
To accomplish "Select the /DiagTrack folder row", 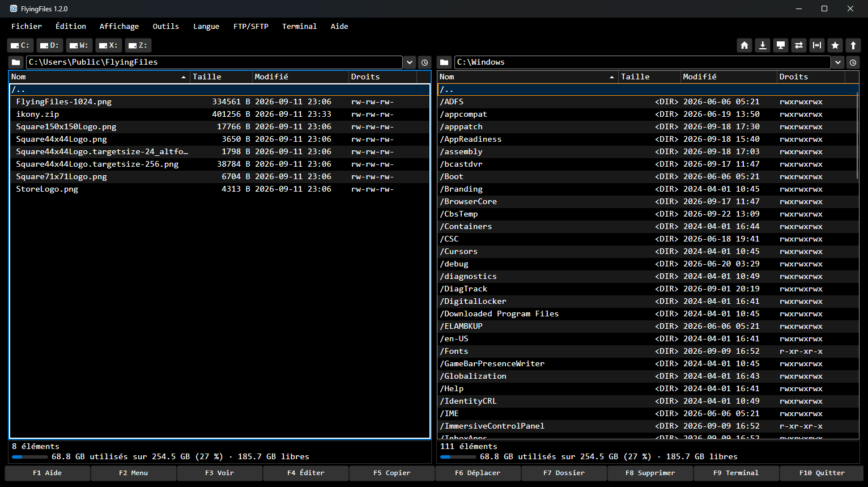I will [x=648, y=289].
